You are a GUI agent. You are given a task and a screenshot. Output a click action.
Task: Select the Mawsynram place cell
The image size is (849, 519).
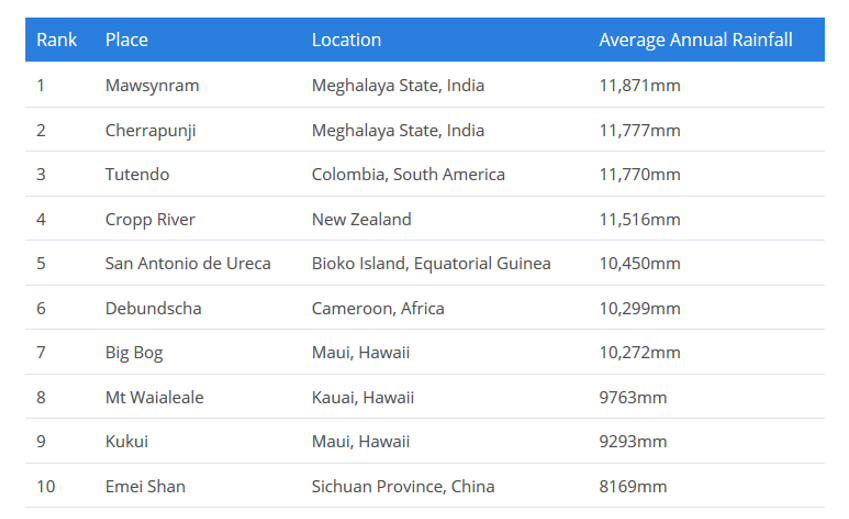pos(152,86)
